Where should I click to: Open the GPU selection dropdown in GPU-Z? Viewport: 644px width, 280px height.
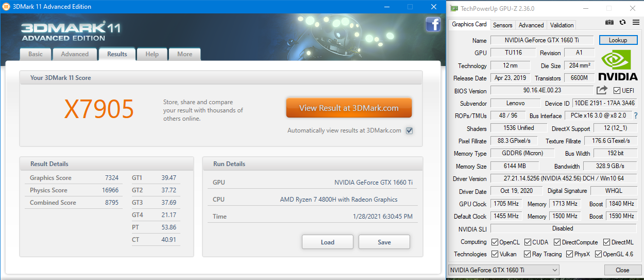click(503, 270)
